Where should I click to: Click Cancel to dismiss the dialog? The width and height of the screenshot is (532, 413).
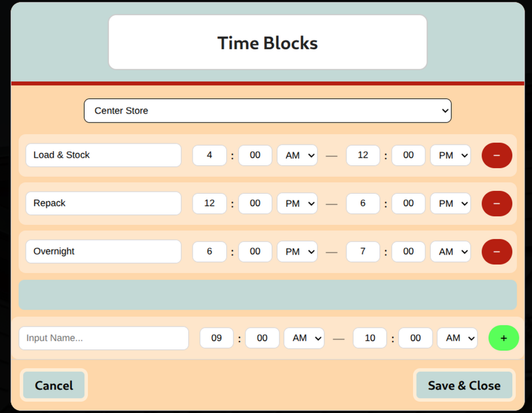[x=54, y=385]
